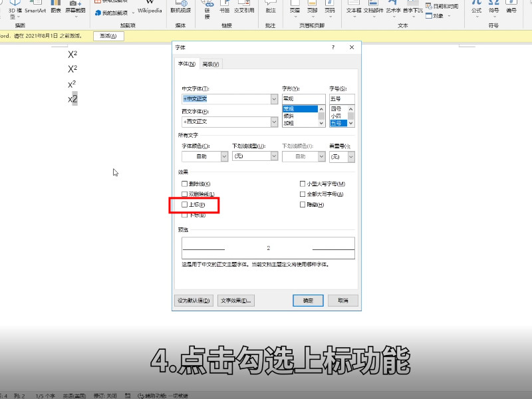This screenshot has height=399, width=532.
Task: Expand the 对象 dropdown arrow
Action: 449,16
